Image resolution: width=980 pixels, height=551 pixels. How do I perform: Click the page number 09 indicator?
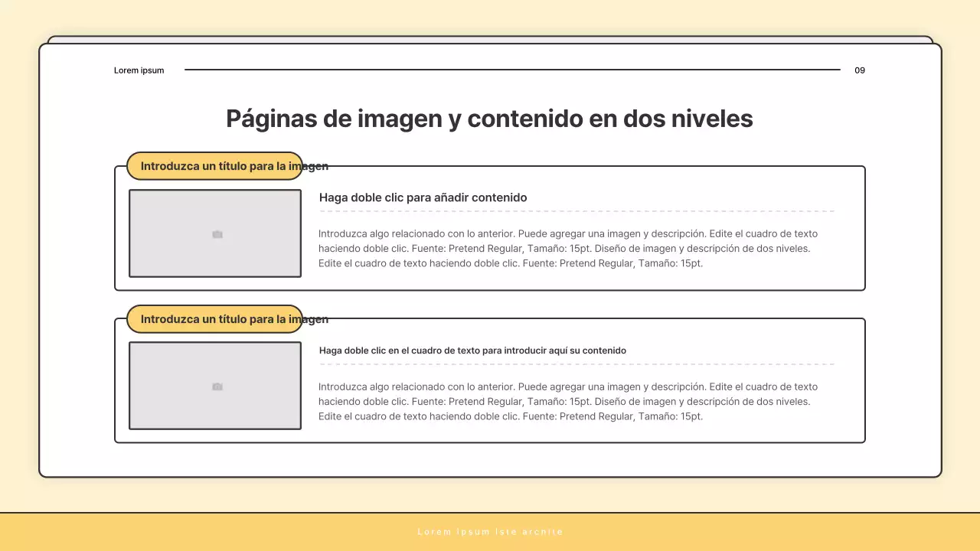pos(859,70)
